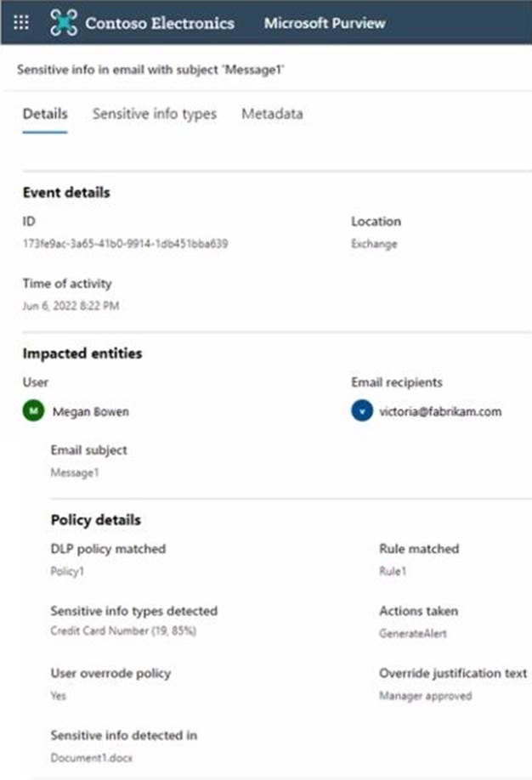The width and height of the screenshot is (532, 780).
Task: Click the Exchange location value
Action: (374, 244)
